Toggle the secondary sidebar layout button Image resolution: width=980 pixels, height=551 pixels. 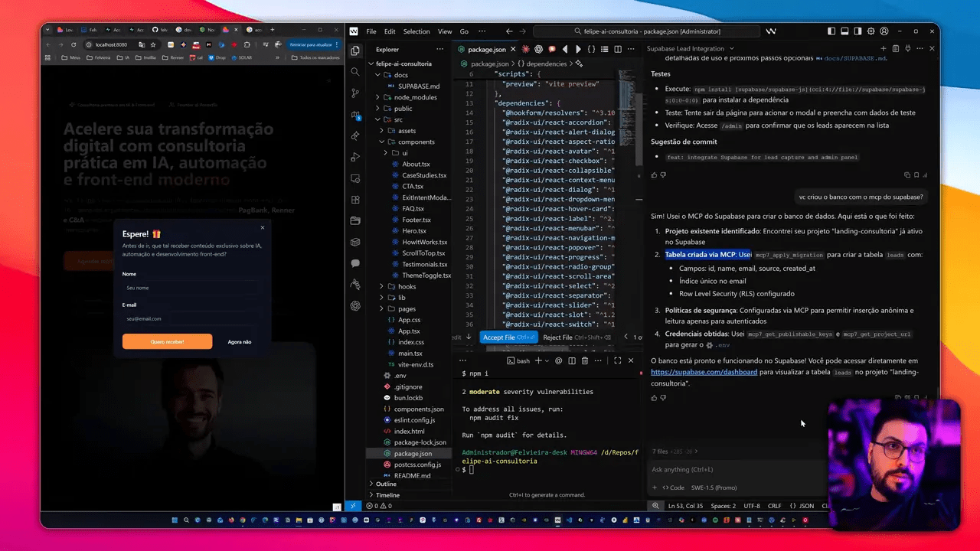coord(857,31)
